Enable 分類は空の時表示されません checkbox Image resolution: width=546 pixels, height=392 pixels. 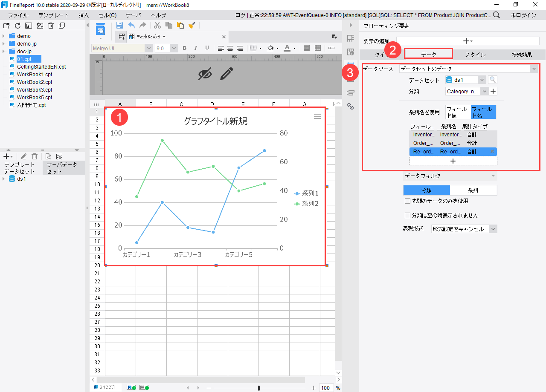(407, 216)
